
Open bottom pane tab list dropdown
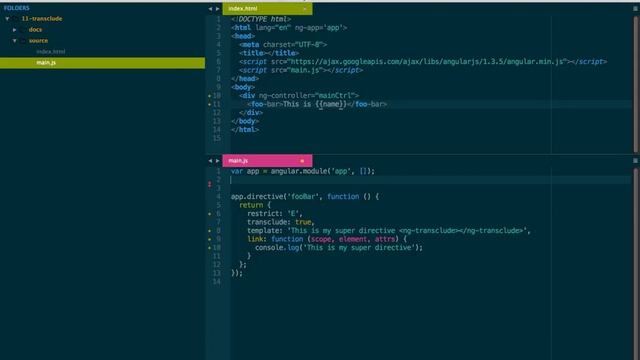(636, 161)
